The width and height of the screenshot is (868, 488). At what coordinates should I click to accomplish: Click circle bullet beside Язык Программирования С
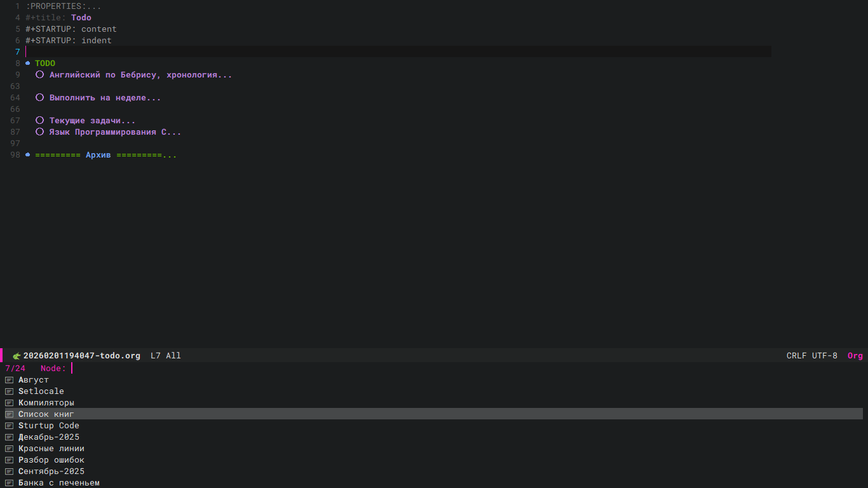coord(39,132)
